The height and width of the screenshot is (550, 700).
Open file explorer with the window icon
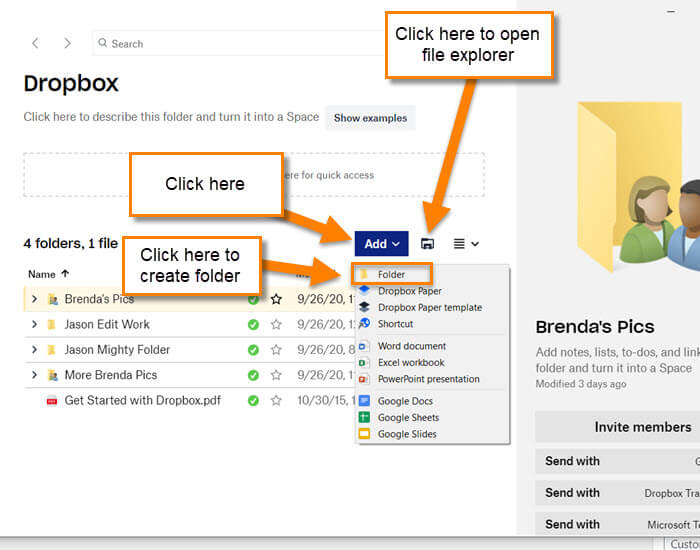point(427,244)
